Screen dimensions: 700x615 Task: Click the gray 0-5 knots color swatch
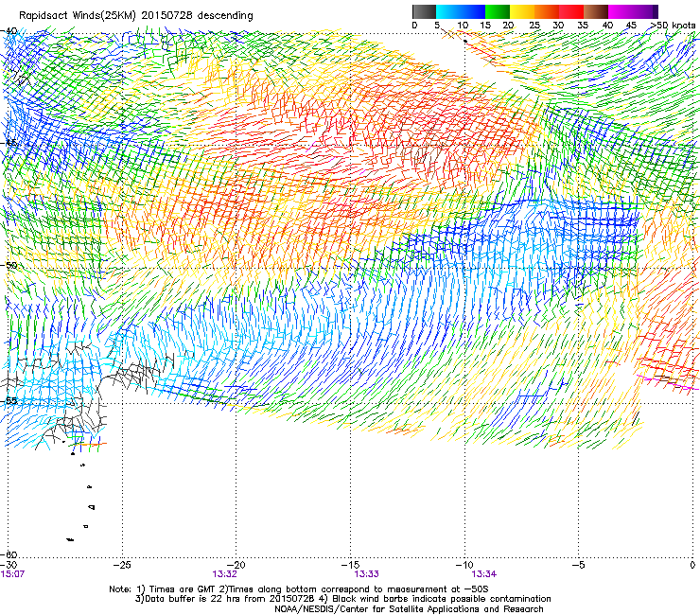424,11
